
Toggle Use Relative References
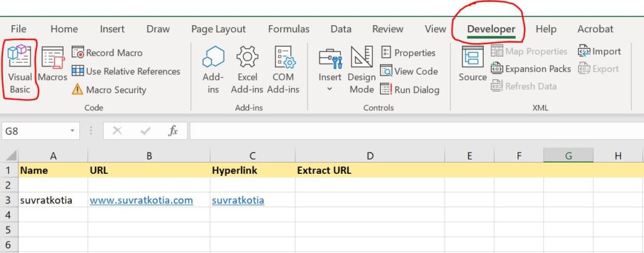tap(126, 72)
